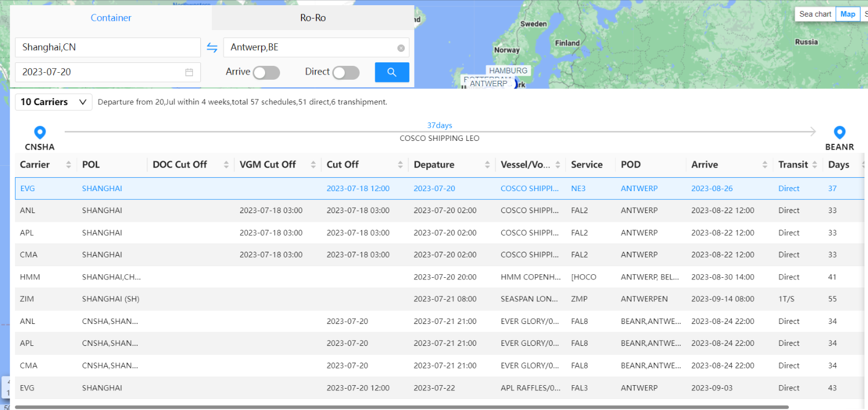Switch to the Ro-Ro tab
Viewport: 868px width, 410px height.
coord(313,18)
